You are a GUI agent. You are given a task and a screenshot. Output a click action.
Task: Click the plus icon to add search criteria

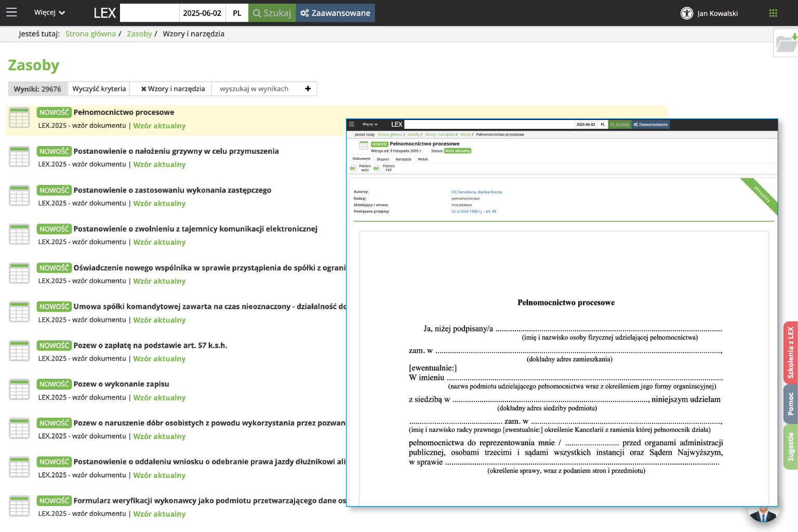(x=308, y=89)
